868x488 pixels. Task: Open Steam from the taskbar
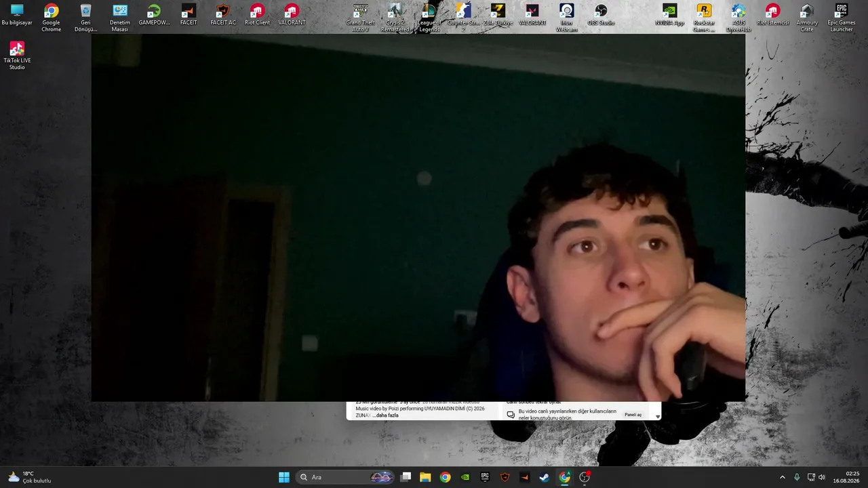click(x=544, y=477)
